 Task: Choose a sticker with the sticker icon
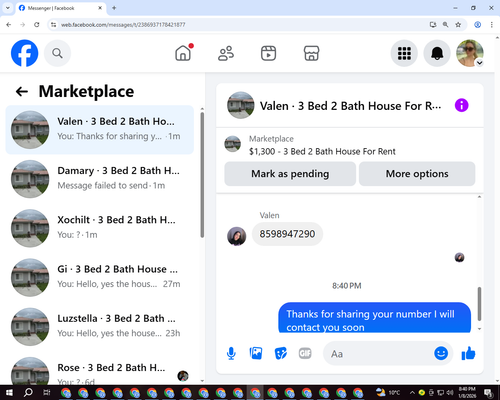coord(281,353)
